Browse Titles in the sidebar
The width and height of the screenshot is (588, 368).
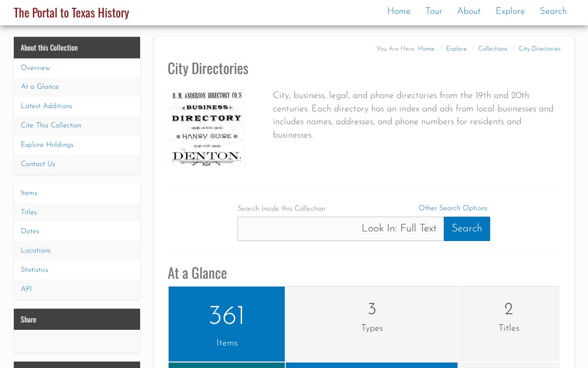pyautogui.click(x=77, y=212)
